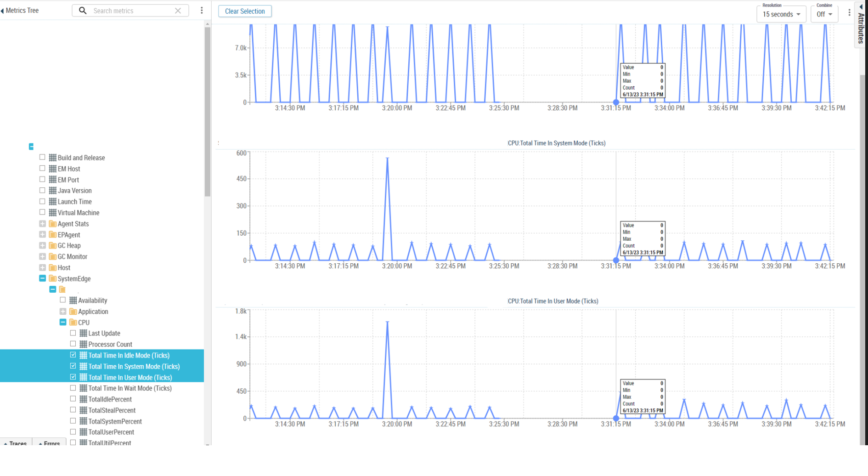Viewport: 868px width, 476px height.
Task: Open the chart options three-dot menu
Action: pos(849,13)
